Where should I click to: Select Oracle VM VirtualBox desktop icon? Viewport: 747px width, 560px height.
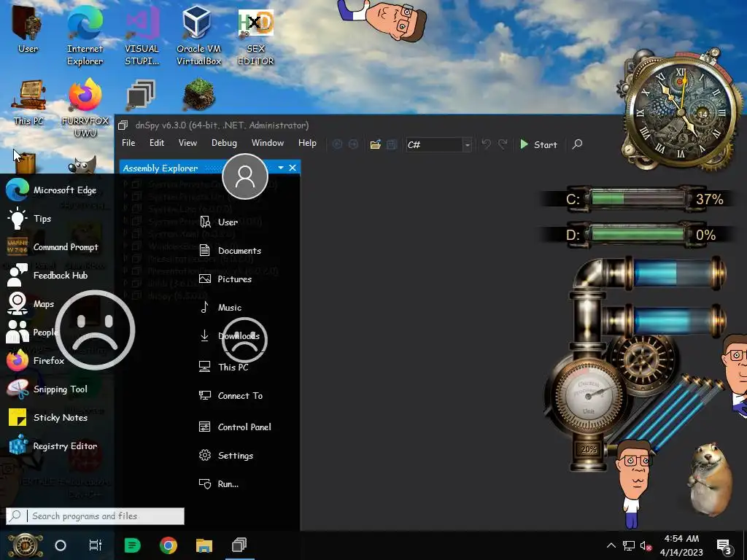(x=198, y=36)
